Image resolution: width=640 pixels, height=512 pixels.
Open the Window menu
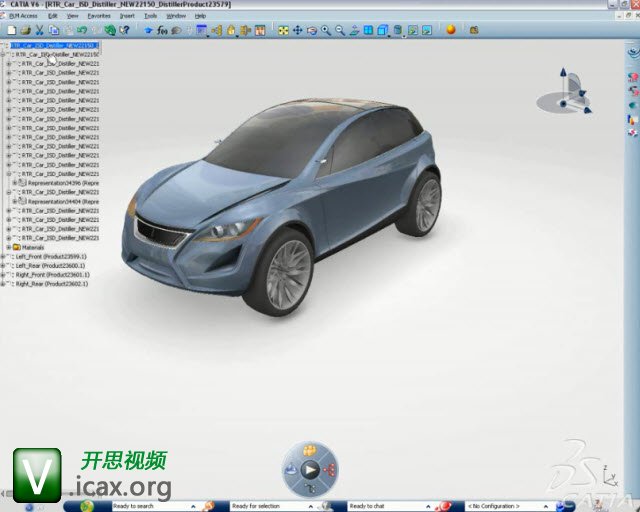point(176,16)
